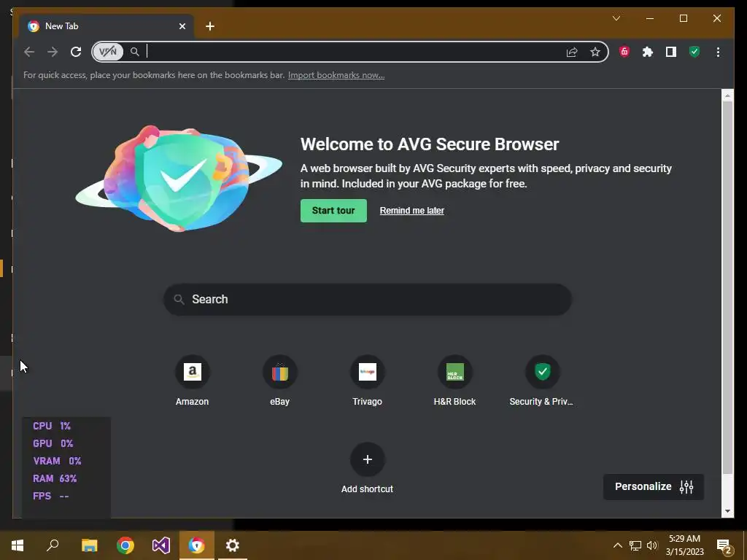This screenshot has width=747, height=560.
Task: Open the notification center icon
Action: tap(724, 545)
